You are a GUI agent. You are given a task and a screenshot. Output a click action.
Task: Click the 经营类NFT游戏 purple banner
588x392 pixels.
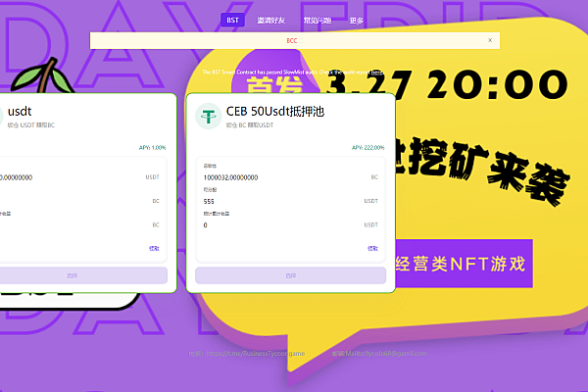coord(461,264)
